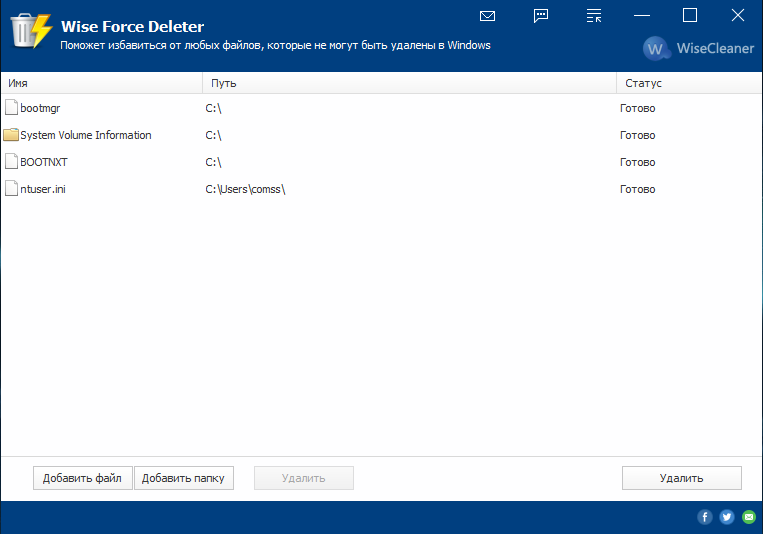This screenshot has height=534, width=763.
Task: Minimize the Wise Force Deleter window
Action: coord(642,16)
